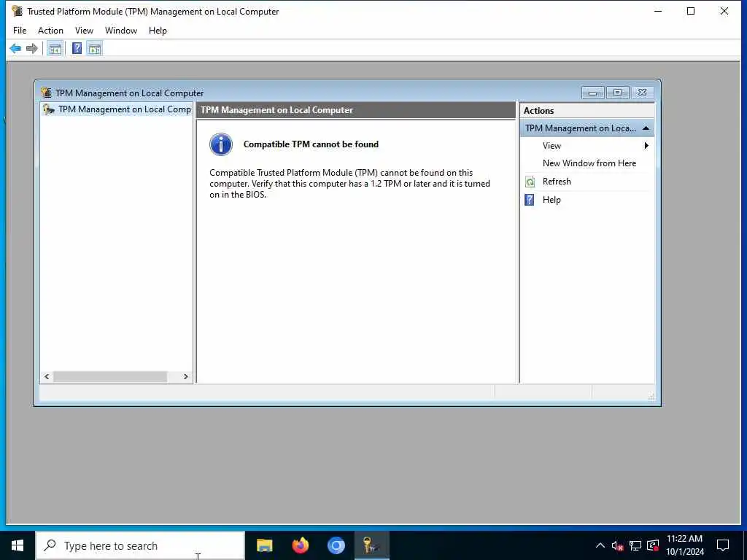The width and height of the screenshot is (747, 560).
Task: Open the Action menu
Action: click(x=50, y=31)
